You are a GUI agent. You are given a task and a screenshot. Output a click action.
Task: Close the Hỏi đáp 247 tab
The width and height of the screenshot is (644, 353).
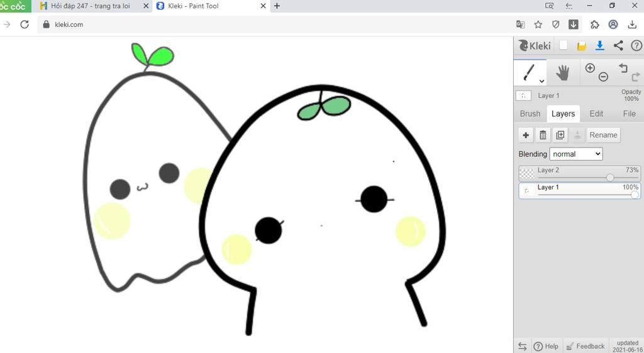[145, 6]
